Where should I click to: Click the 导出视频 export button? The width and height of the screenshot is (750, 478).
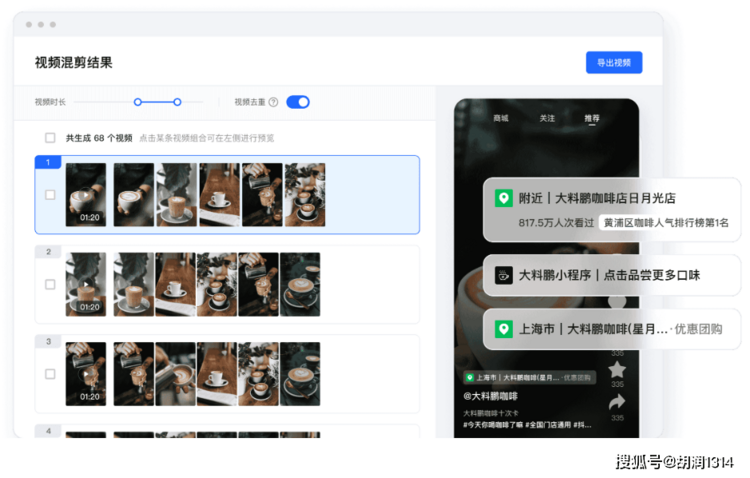tap(614, 63)
